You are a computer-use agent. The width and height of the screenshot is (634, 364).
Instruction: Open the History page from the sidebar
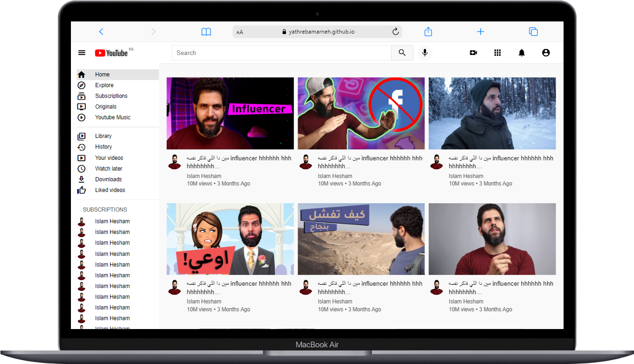[x=103, y=146]
